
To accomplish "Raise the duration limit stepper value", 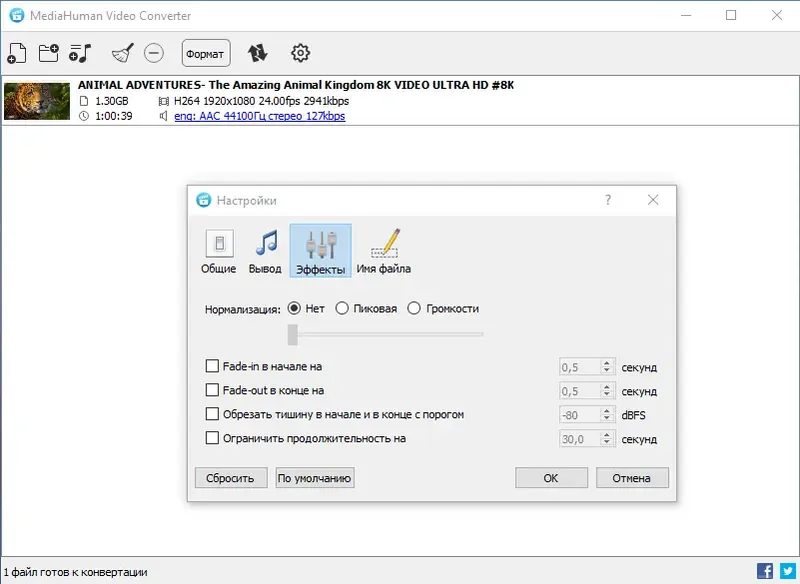I will click(x=607, y=434).
